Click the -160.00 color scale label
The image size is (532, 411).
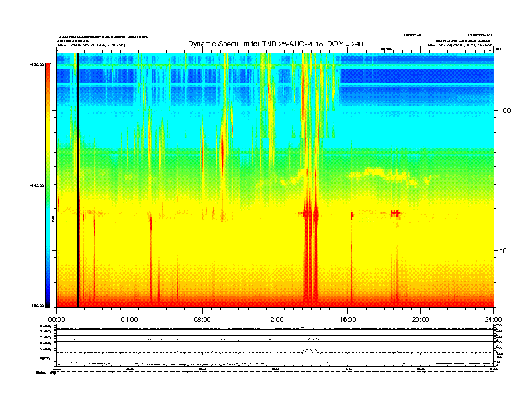point(38,306)
